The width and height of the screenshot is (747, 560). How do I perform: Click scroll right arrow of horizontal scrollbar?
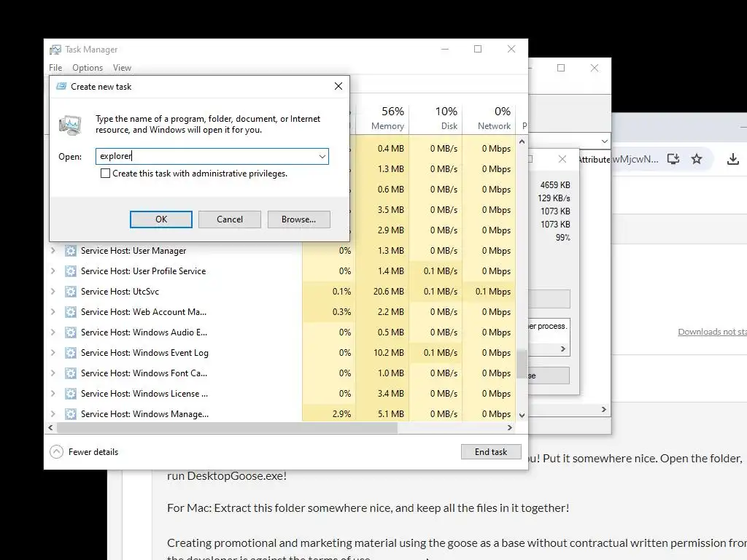point(510,427)
